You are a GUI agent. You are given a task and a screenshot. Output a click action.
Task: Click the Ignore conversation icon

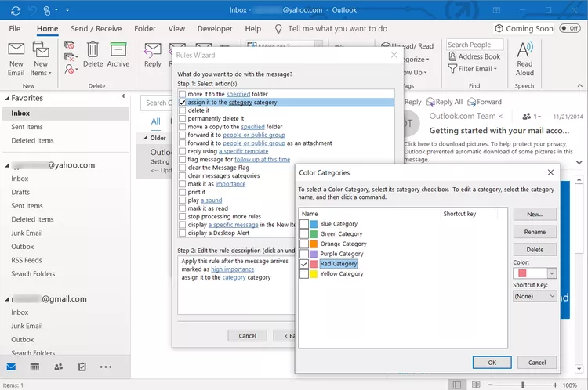[69, 45]
